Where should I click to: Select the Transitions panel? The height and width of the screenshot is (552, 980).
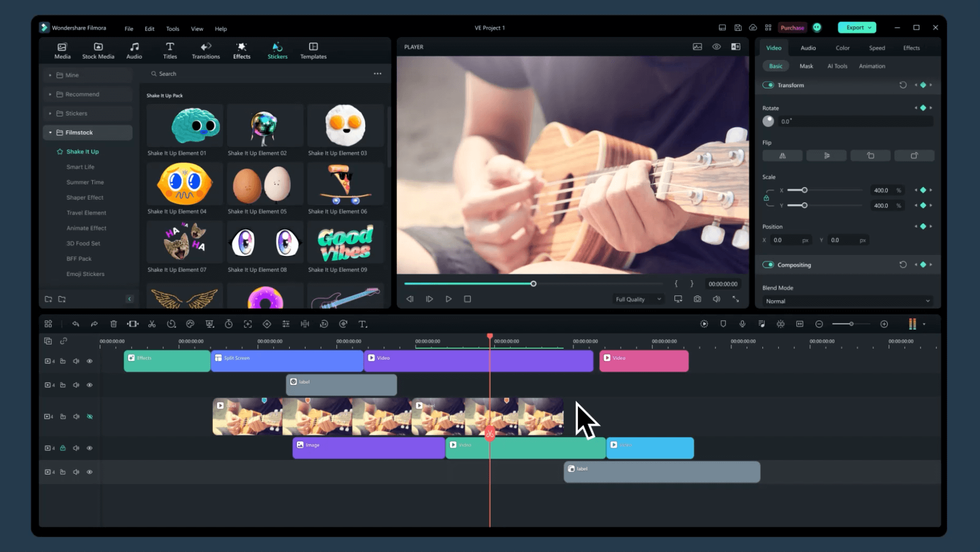point(205,50)
